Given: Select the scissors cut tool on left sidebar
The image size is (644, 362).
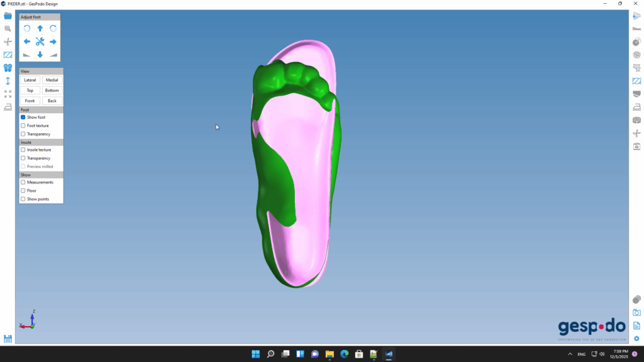Looking at the screenshot, I should pyautogui.click(x=8, y=41).
